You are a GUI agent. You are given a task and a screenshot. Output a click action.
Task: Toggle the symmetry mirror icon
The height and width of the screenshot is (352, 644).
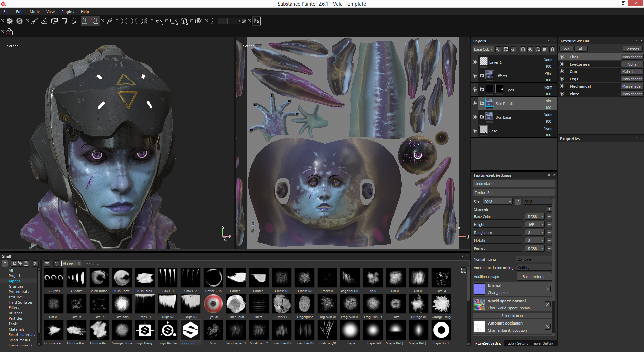pos(124,21)
